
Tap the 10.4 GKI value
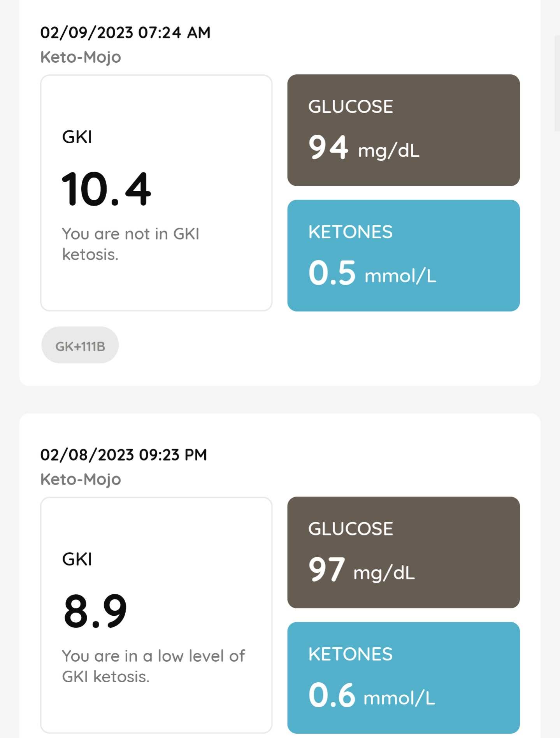pos(106,189)
